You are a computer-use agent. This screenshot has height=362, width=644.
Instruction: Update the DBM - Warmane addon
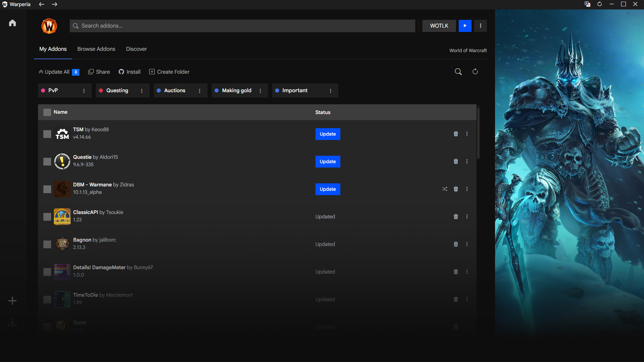(x=328, y=189)
